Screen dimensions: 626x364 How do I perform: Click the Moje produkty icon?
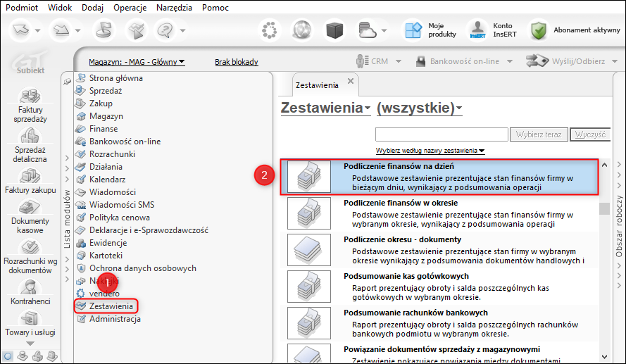(x=413, y=30)
